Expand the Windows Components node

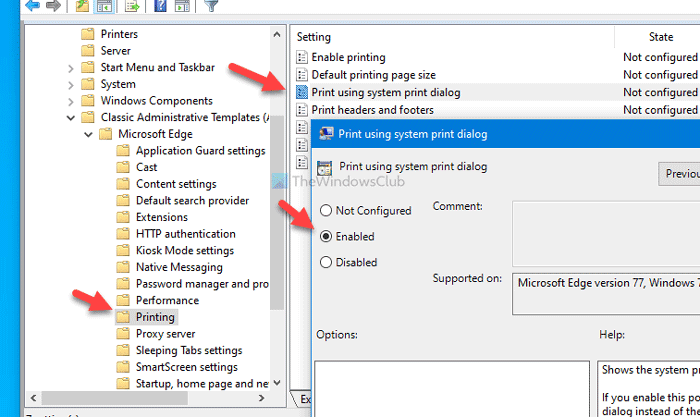tap(71, 101)
